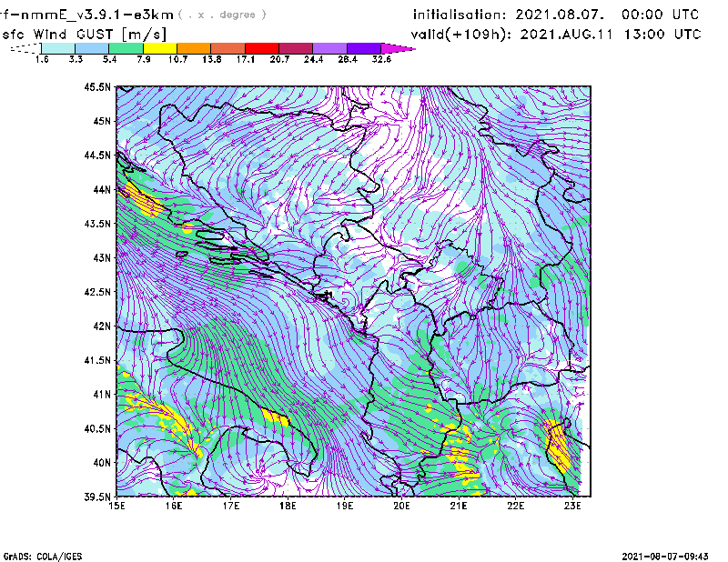Click the '13:00 UTC' valid time
This screenshot has height=562, width=728.
[x=662, y=35]
